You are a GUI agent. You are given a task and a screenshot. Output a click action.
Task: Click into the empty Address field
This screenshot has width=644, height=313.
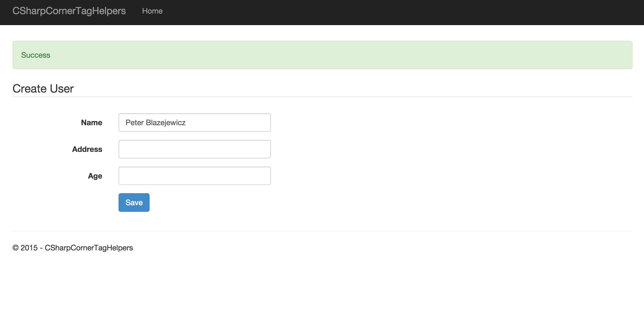coord(194,149)
